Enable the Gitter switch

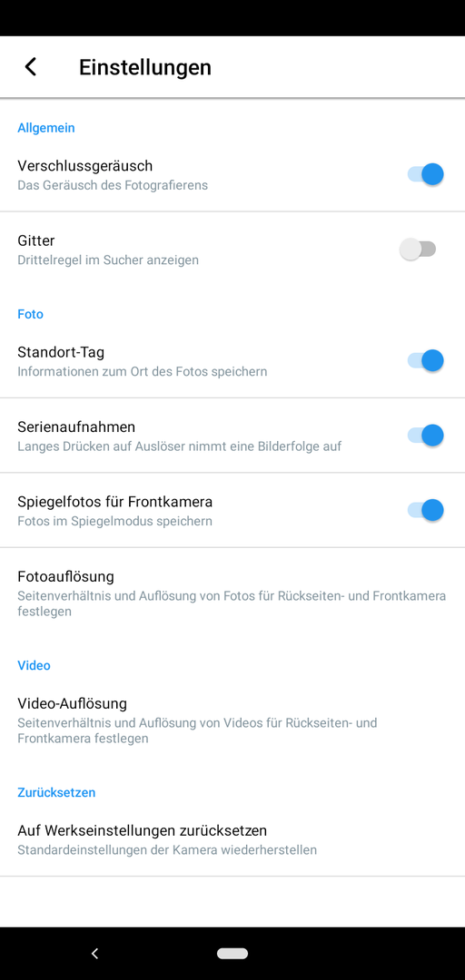click(418, 249)
